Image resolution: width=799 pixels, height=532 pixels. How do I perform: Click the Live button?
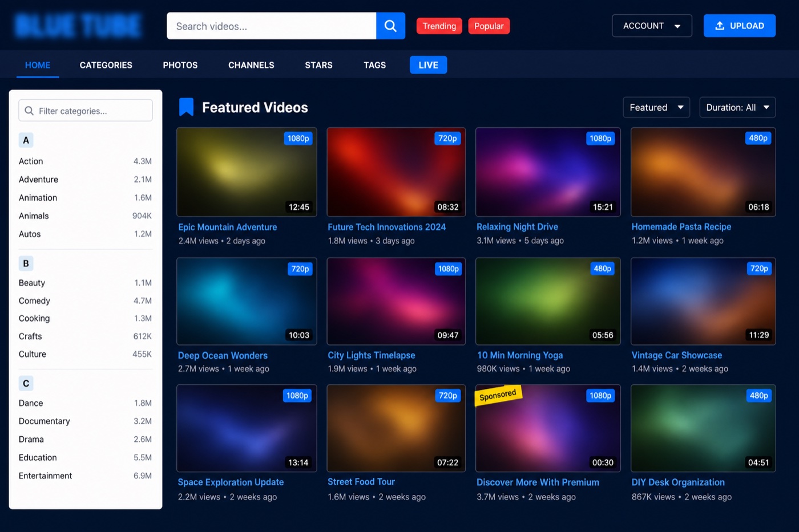pos(428,65)
